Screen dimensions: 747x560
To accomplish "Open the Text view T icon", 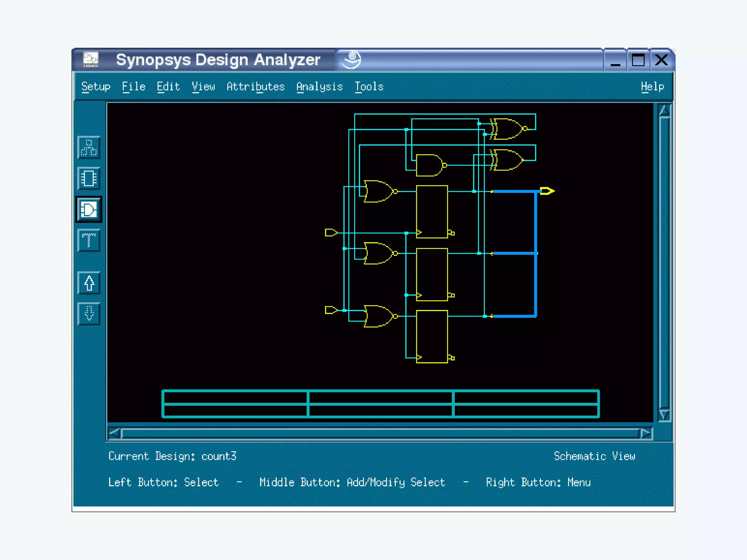I will pyautogui.click(x=89, y=240).
